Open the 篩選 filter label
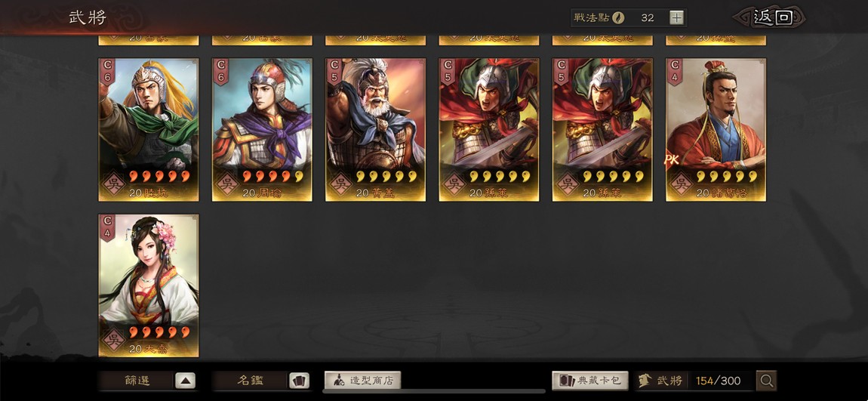The width and height of the screenshot is (868, 401). [x=137, y=381]
